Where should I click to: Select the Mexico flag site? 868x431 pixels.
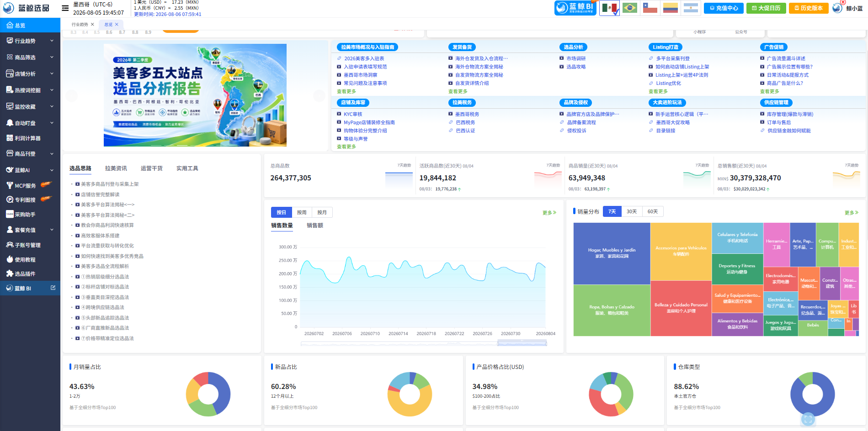pos(609,8)
